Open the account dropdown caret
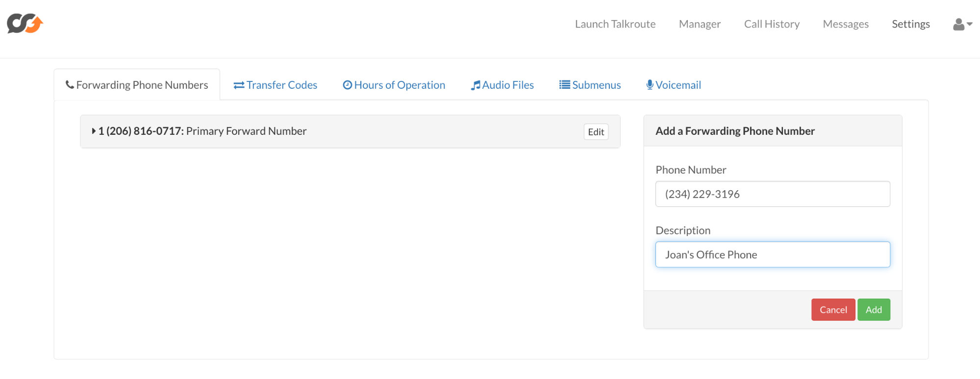 [970, 24]
